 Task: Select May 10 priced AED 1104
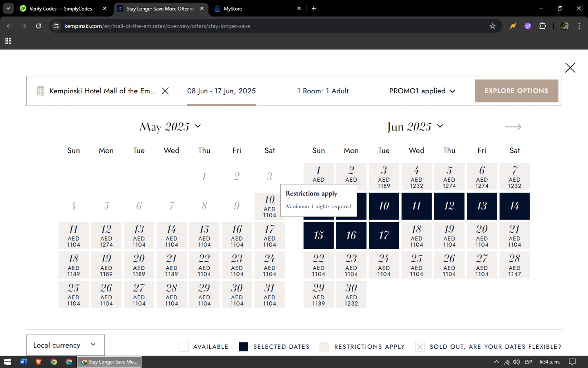[x=269, y=206]
